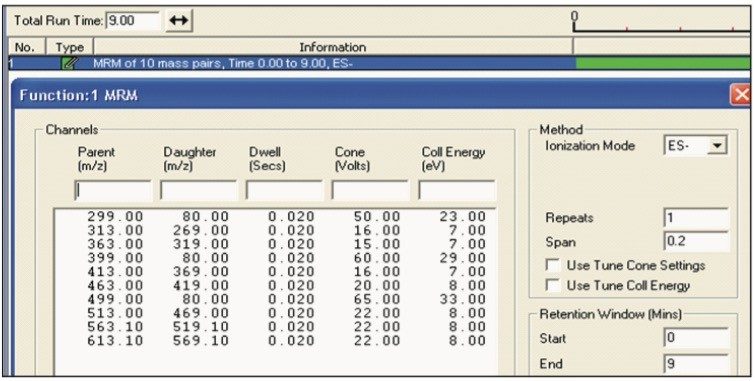Click the green timeline bar for function 1
Screen dimensions: 755x381
(663, 63)
